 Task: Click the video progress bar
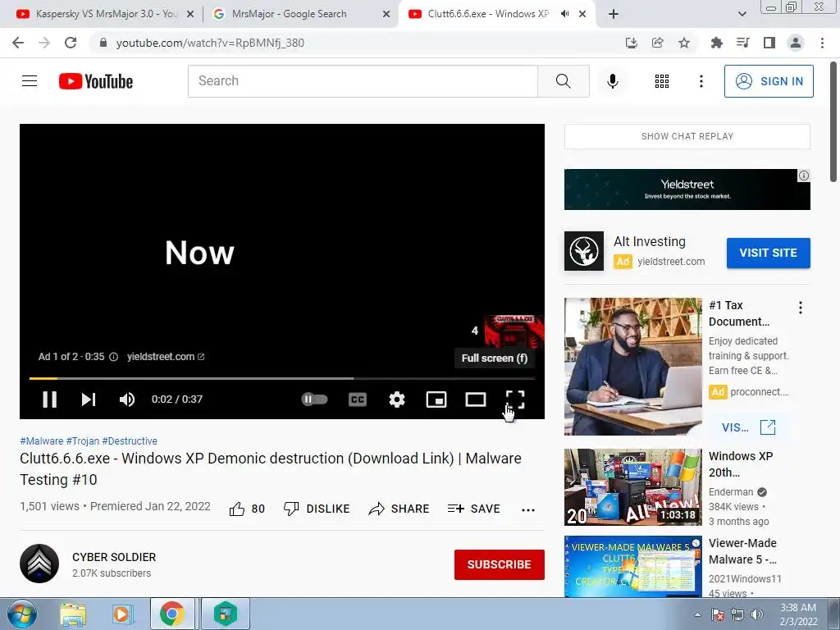(x=282, y=378)
